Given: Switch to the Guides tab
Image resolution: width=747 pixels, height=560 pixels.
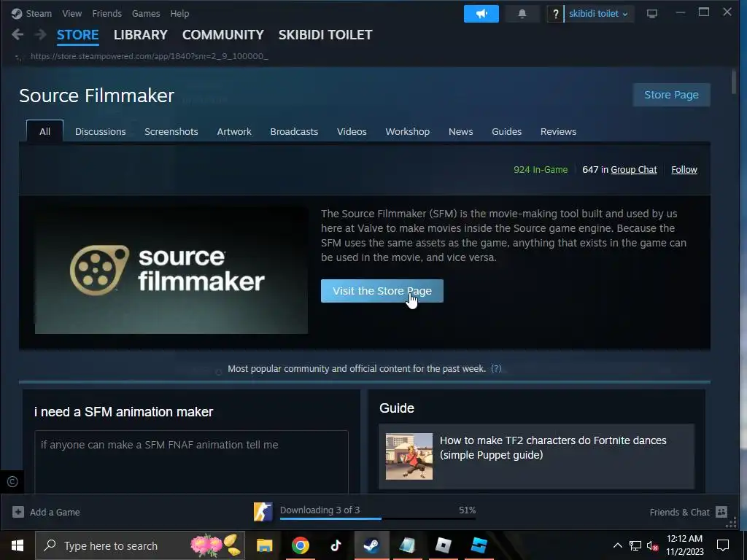Looking at the screenshot, I should click(x=506, y=131).
